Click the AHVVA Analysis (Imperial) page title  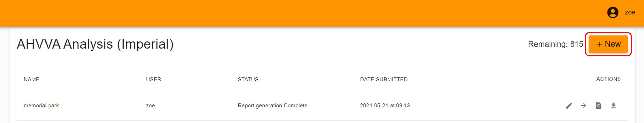coord(95,44)
